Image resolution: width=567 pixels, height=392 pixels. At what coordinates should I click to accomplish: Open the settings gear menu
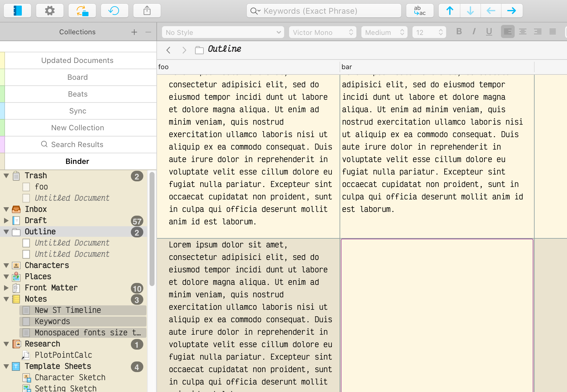click(x=50, y=11)
